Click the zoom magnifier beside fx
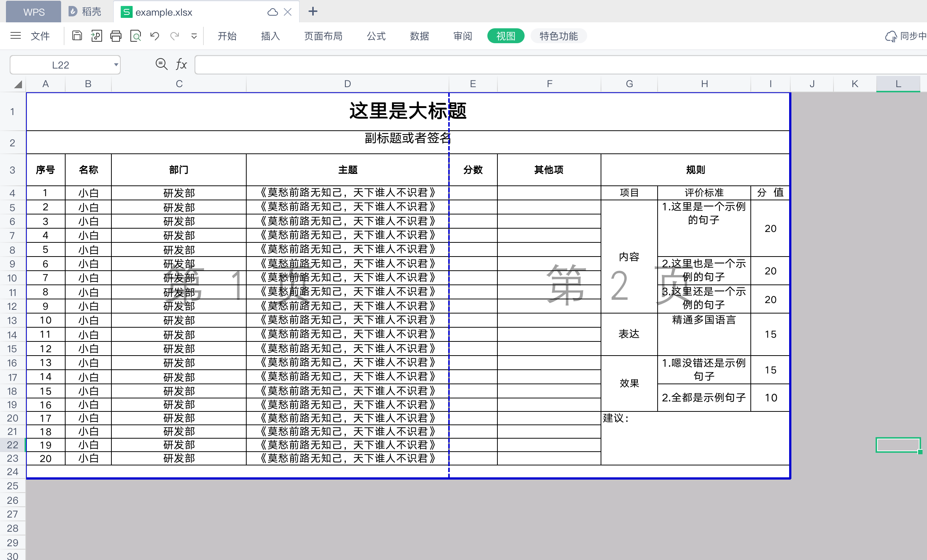The image size is (927, 560). click(x=161, y=64)
